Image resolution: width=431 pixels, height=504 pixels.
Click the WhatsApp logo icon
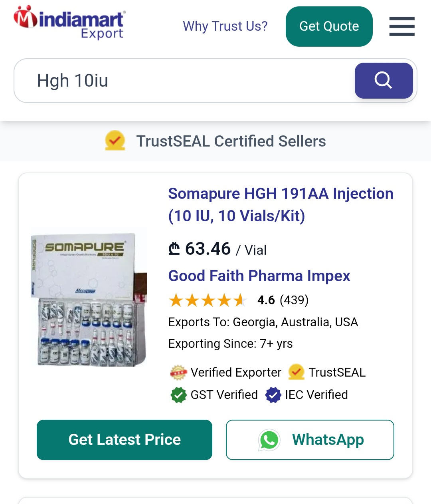coord(269,440)
